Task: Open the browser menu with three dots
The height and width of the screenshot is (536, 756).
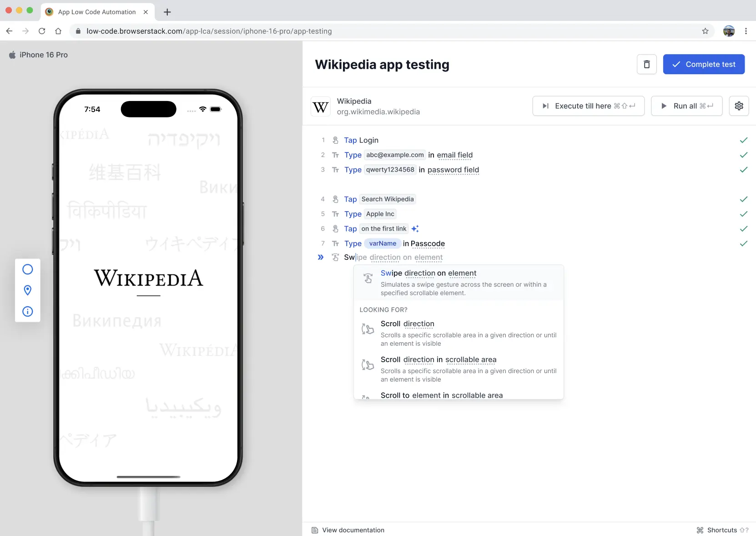Action: [746, 31]
